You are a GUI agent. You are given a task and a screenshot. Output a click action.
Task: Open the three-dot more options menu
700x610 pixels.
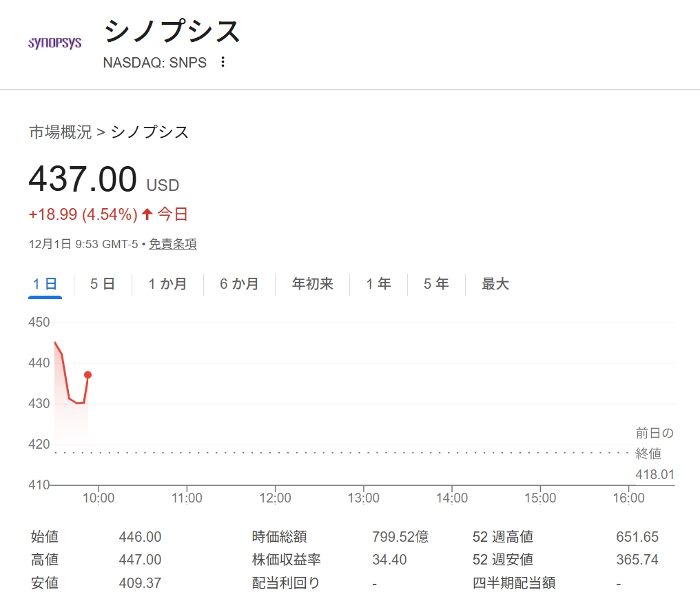click(x=223, y=62)
